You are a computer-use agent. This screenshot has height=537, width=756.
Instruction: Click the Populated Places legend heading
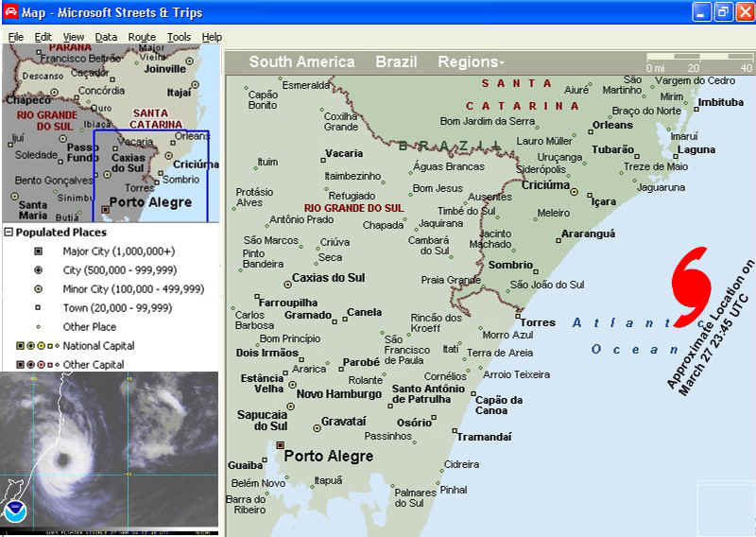[x=60, y=232]
